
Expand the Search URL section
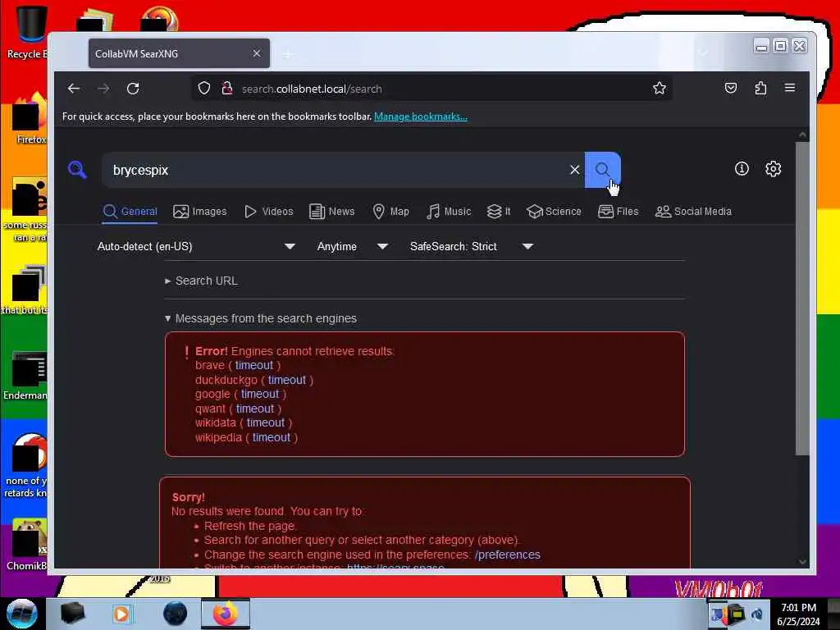pyautogui.click(x=202, y=281)
